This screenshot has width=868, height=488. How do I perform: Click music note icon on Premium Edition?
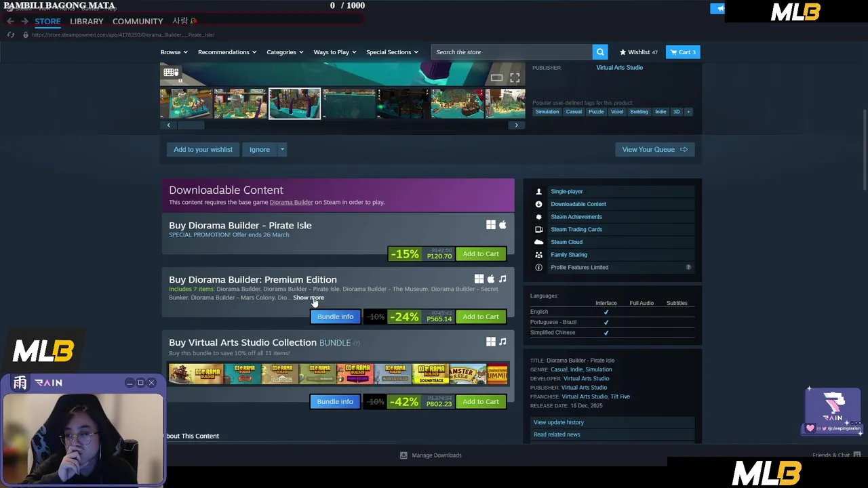coord(502,279)
